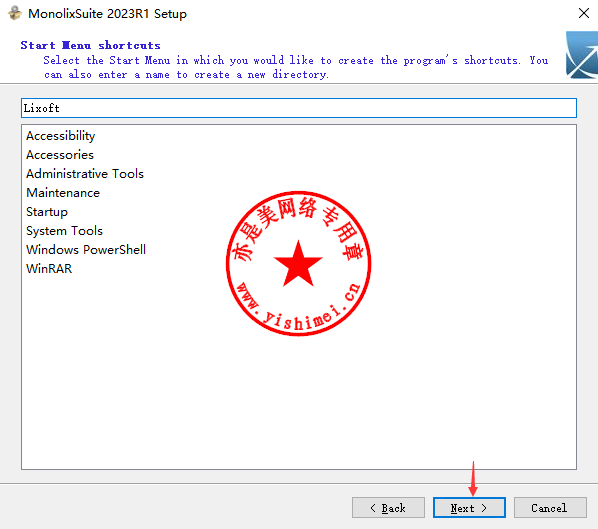Select the Maintenance folder entry
Viewport: 598px width, 529px height.
[63, 193]
